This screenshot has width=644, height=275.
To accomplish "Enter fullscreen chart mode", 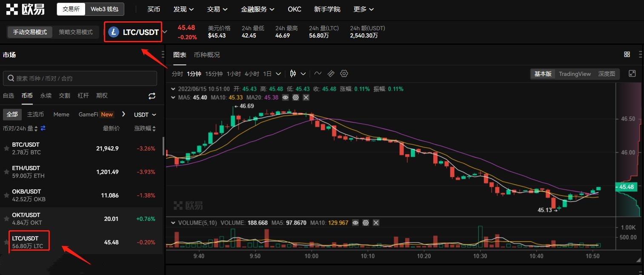I will [632, 73].
